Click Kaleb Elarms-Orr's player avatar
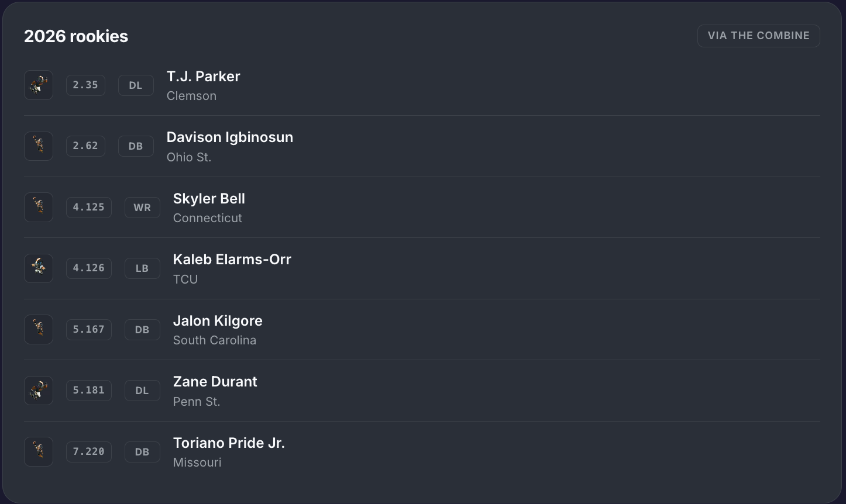 pos(39,268)
